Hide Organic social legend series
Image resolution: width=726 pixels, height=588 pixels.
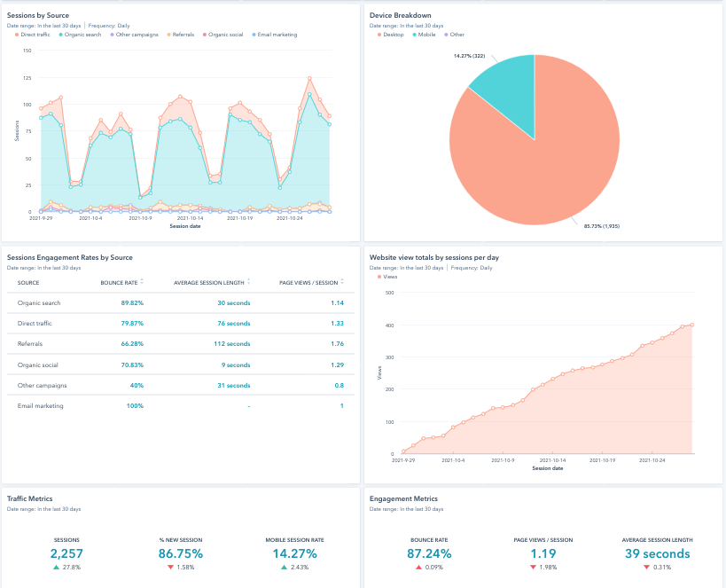point(224,35)
